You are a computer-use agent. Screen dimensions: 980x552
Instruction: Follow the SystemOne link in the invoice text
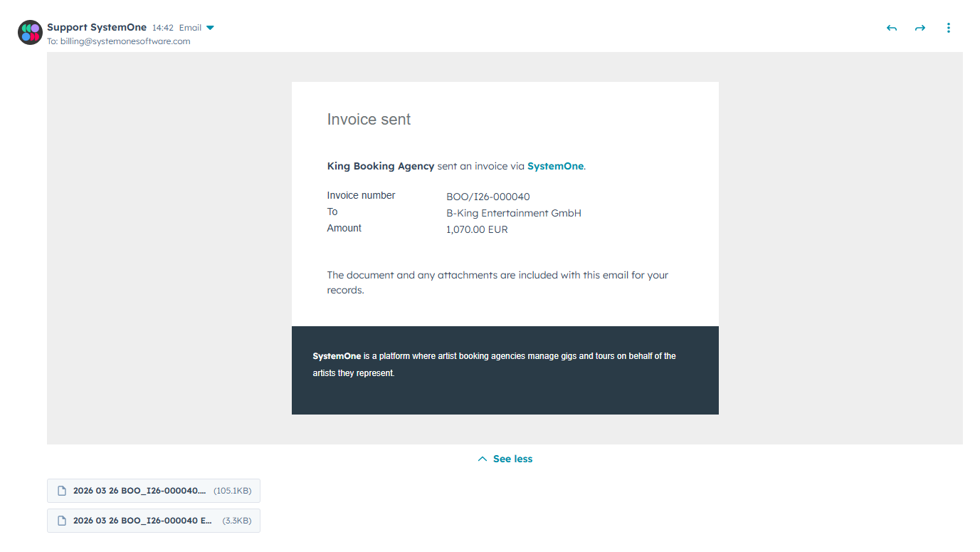(555, 166)
